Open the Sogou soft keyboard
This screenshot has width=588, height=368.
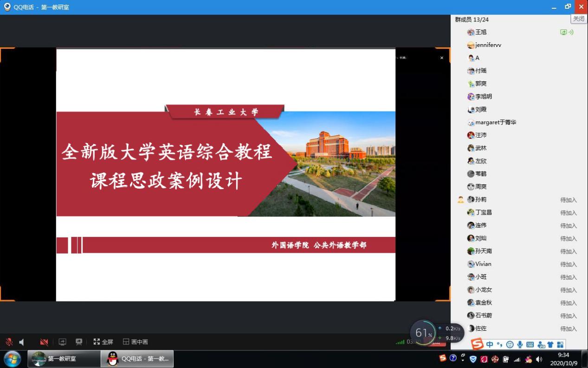[530, 344]
